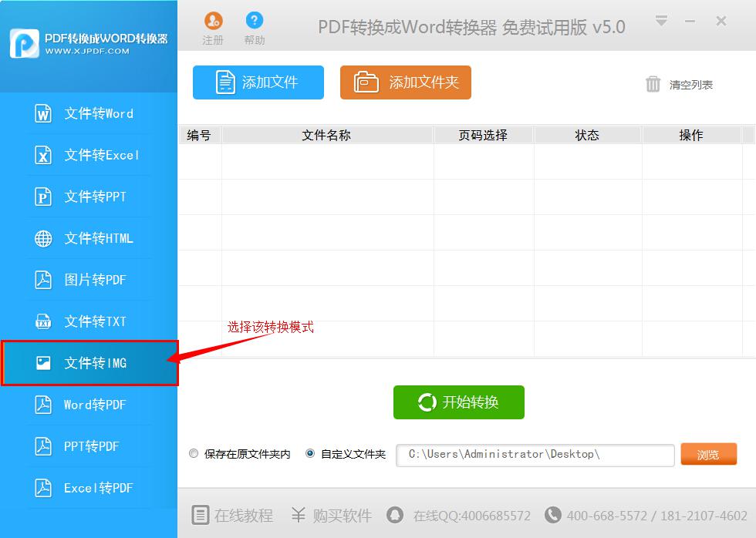The width and height of the screenshot is (756, 538).
Task: Click the orange 浏览 button
Action: click(708, 455)
